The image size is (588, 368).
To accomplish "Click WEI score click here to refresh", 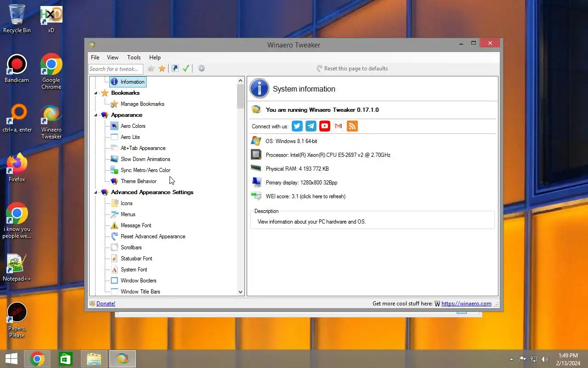I will (x=305, y=196).
